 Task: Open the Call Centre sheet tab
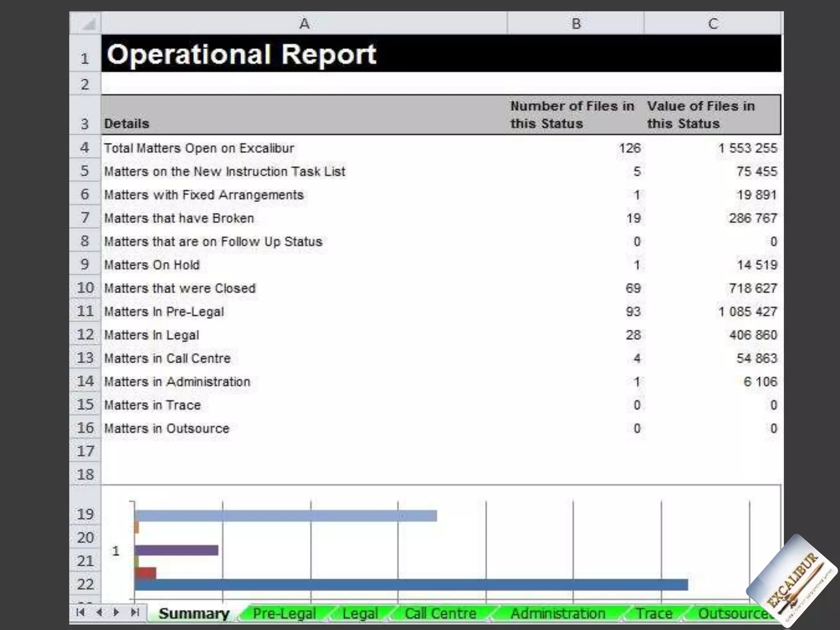click(440, 613)
